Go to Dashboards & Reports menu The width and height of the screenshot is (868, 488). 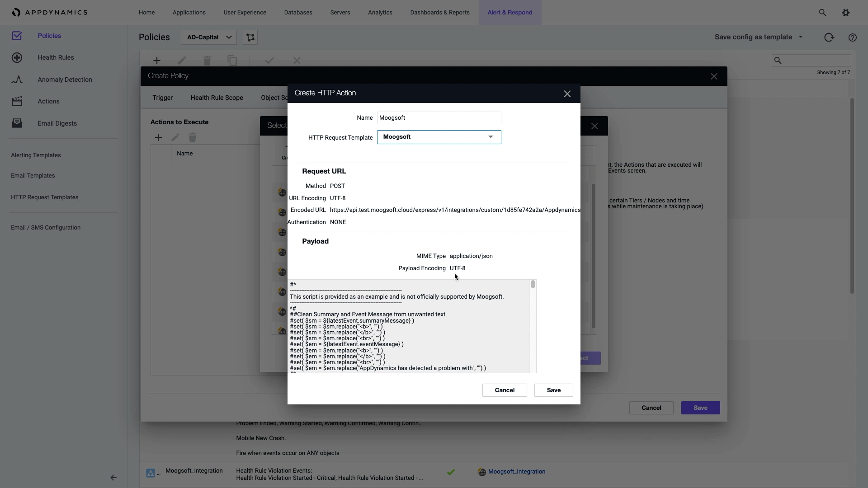pyautogui.click(x=440, y=13)
